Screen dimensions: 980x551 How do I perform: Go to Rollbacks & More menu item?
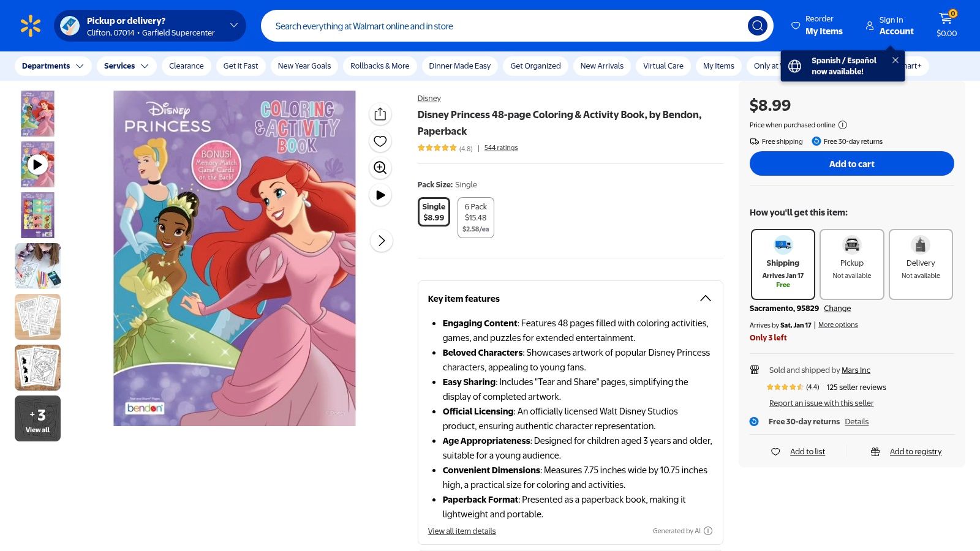380,66
